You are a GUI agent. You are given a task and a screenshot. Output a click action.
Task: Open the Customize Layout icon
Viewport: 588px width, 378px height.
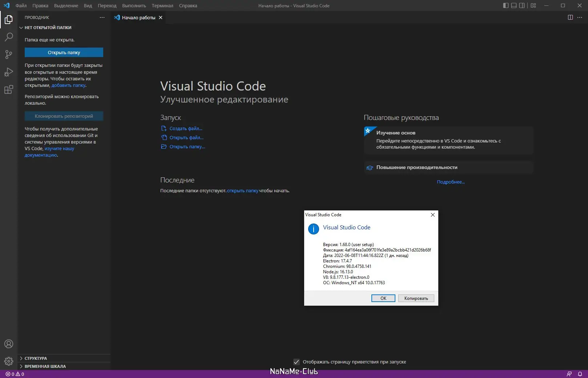tap(533, 5)
